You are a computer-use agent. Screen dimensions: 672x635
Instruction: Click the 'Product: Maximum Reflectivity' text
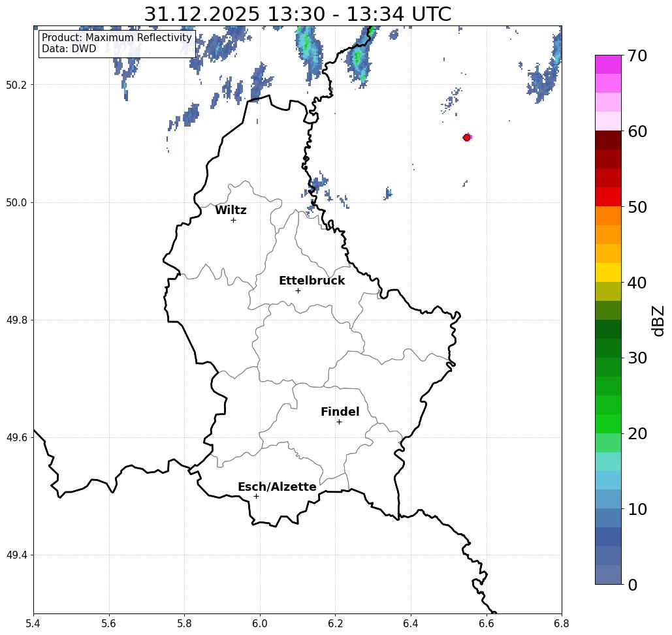pos(116,38)
